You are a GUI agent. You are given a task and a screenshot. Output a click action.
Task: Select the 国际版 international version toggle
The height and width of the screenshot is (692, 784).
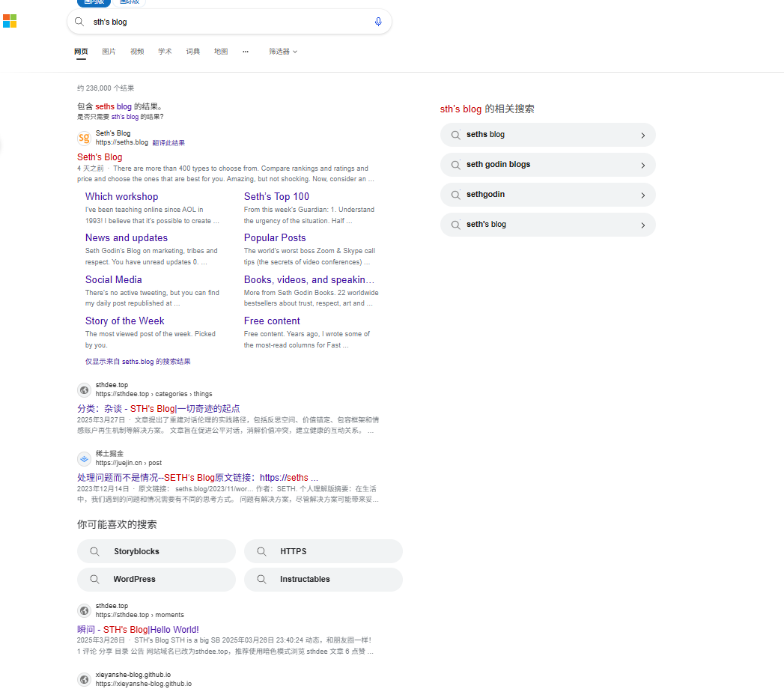(130, 2)
